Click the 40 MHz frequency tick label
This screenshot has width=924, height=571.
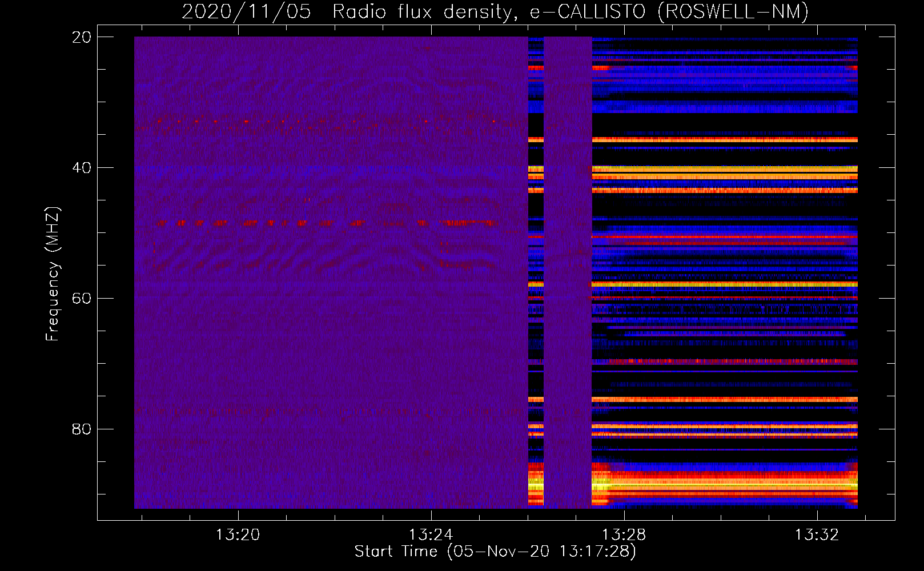[82, 168]
